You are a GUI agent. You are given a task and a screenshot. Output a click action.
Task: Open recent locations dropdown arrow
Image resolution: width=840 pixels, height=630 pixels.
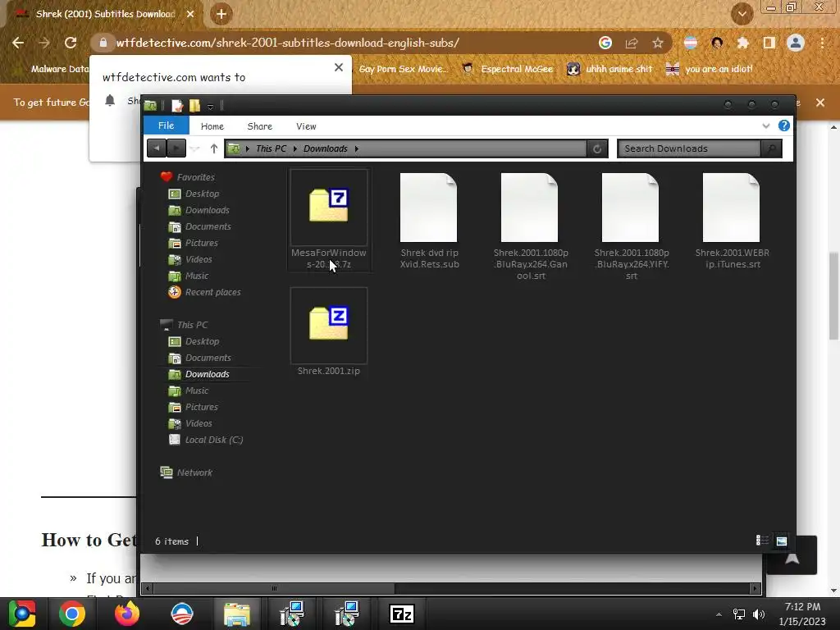coord(195,149)
